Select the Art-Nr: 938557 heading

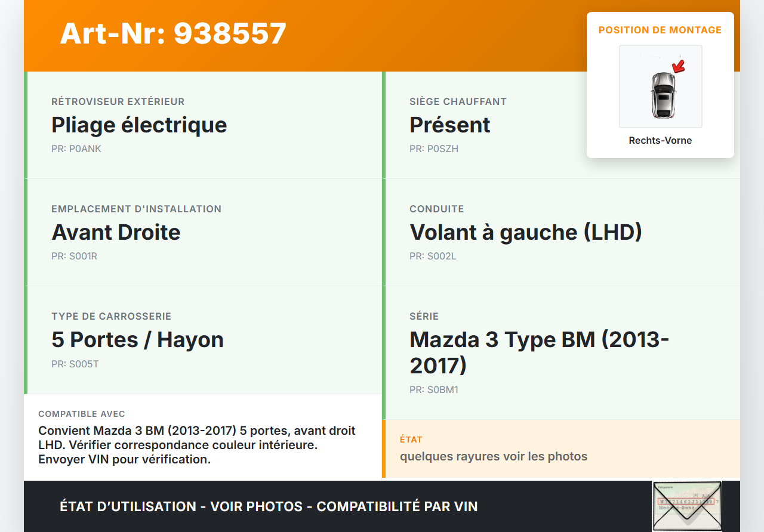click(173, 33)
